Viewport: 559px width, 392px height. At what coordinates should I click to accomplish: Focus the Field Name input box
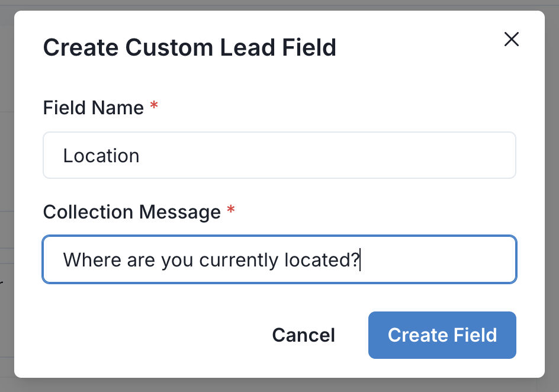tap(279, 155)
